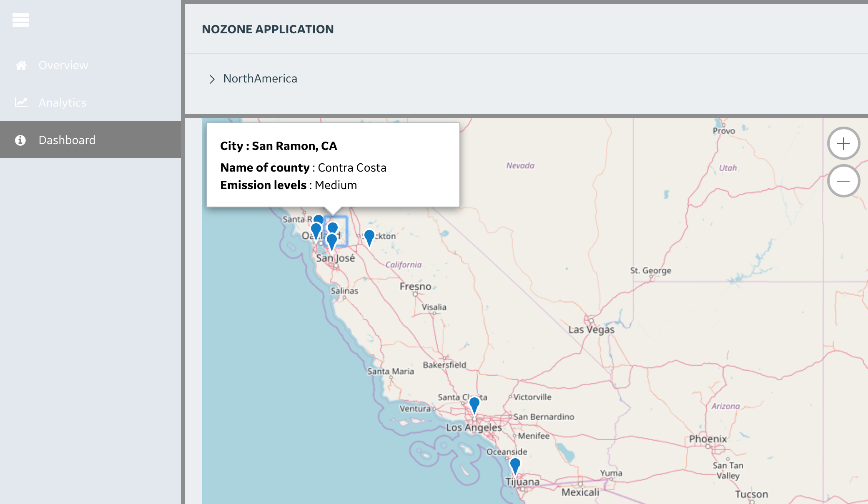Open the Overview menu item
Image resolution: width=868 pixels, height=504 pixels.
tap(63, 65)
